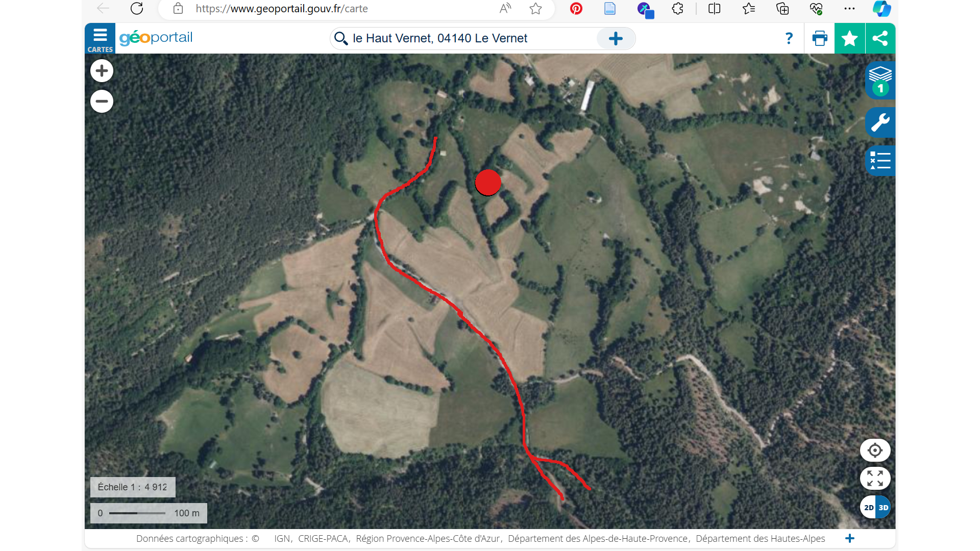Screen dimensions: 980x551
Task: Open the layers stack panel
Action: [x=880, y=80]
